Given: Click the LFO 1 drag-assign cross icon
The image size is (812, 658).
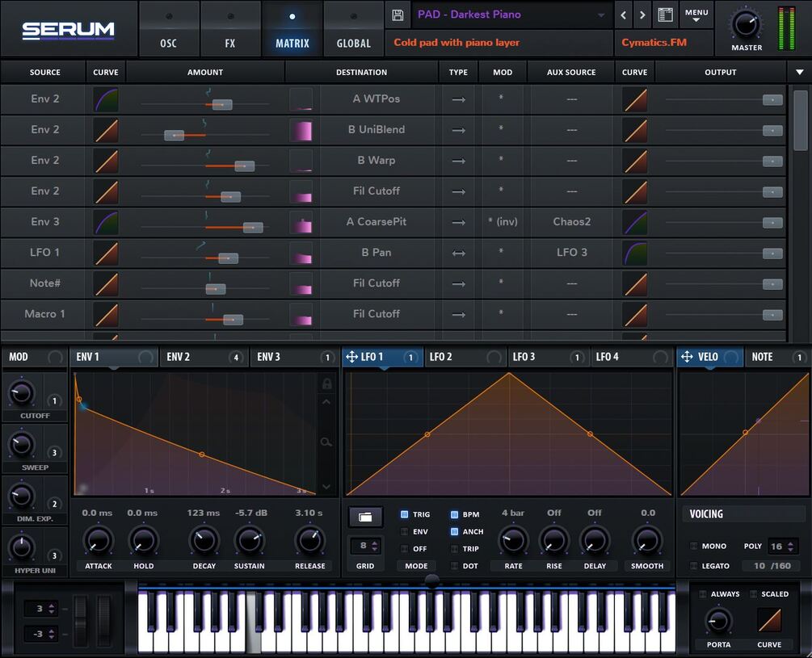Looking at the screenshot, I should tap(351, 357).
